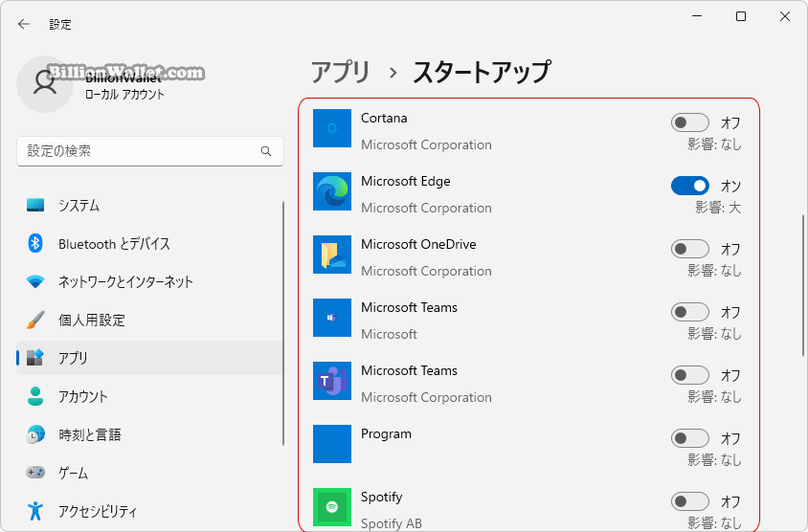This screenshot has height=532, width=808.
Task: Click the startup list vertical scrollbar
Action: click(x=803, y=286)
